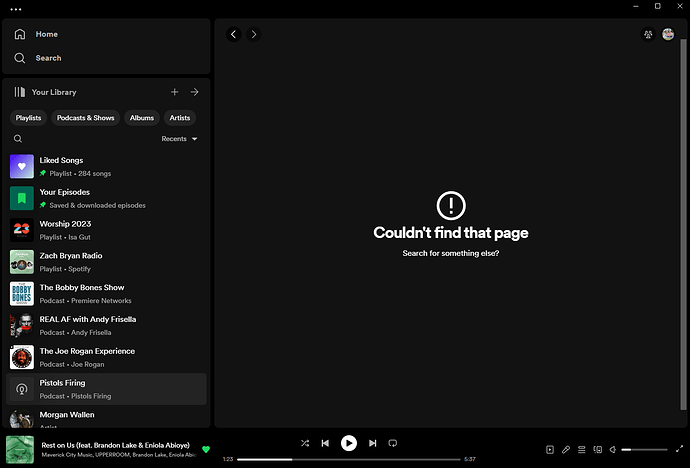This screenshot has width=690, height=468.
Task: Open REAL AF with Andy Frisella
Action: [x=106, y=325]
